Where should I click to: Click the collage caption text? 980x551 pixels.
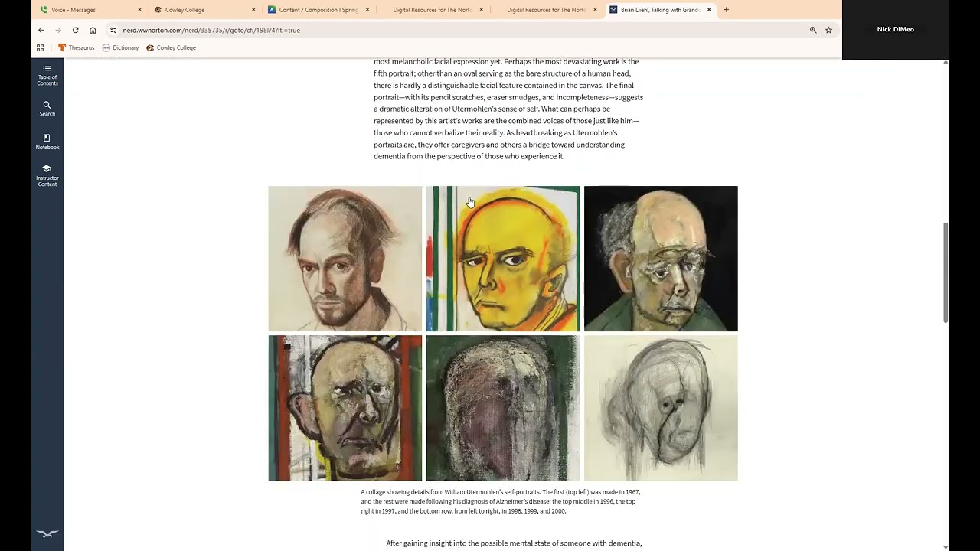pos(501,501)
